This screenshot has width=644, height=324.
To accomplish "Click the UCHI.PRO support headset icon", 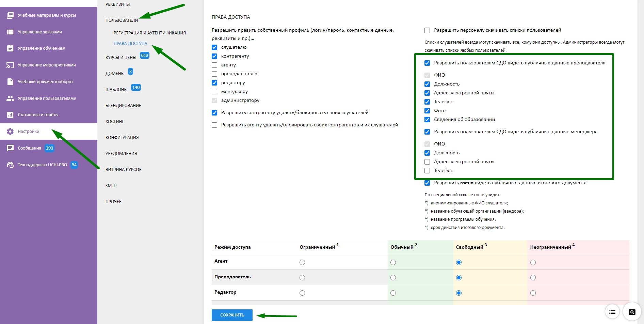I will pyautogui.click(x=10, y=165).
